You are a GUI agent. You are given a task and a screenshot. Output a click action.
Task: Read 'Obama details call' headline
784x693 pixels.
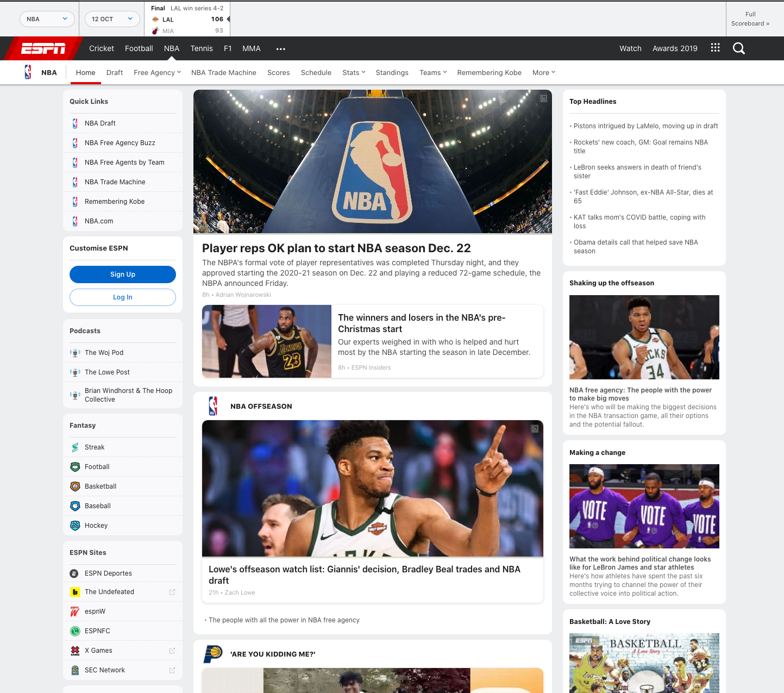coord(636,247)
